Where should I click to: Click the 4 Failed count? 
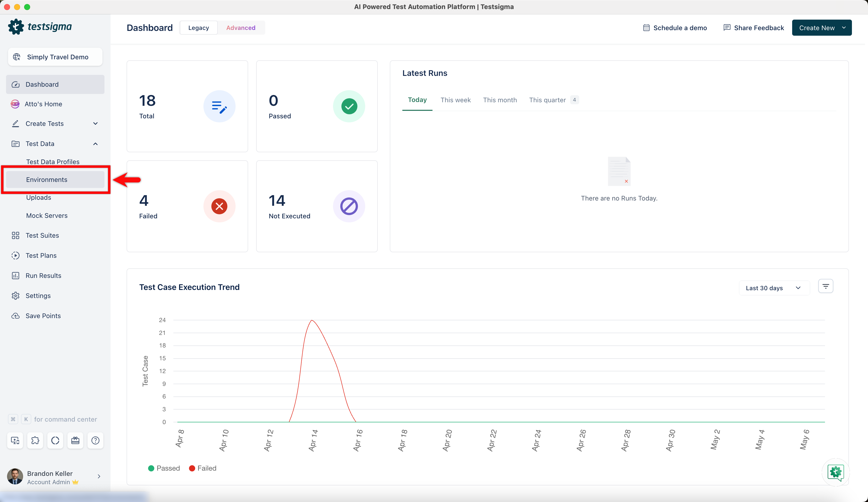coord(144,200)
